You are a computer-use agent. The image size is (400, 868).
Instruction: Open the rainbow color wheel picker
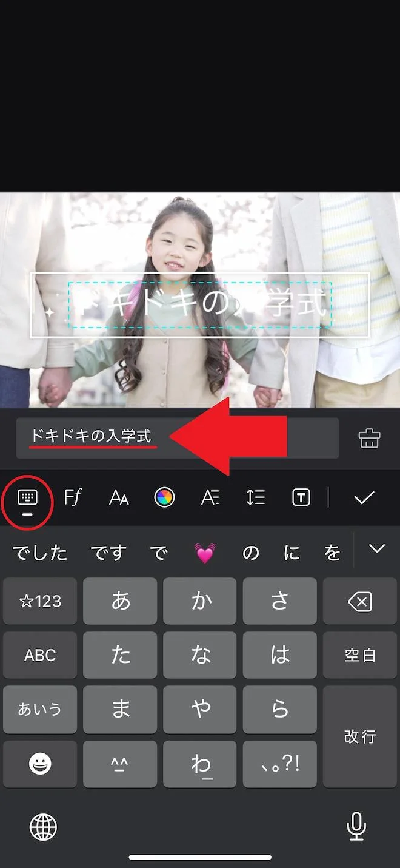[x=164, y=498]
